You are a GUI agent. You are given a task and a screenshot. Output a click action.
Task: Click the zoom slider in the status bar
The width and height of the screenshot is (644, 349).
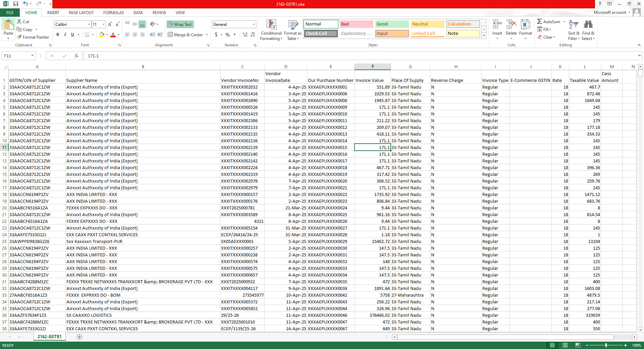pos(606,345)
